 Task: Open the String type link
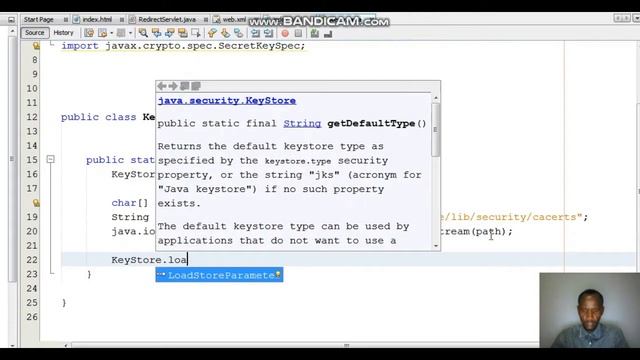click(302, 123)
